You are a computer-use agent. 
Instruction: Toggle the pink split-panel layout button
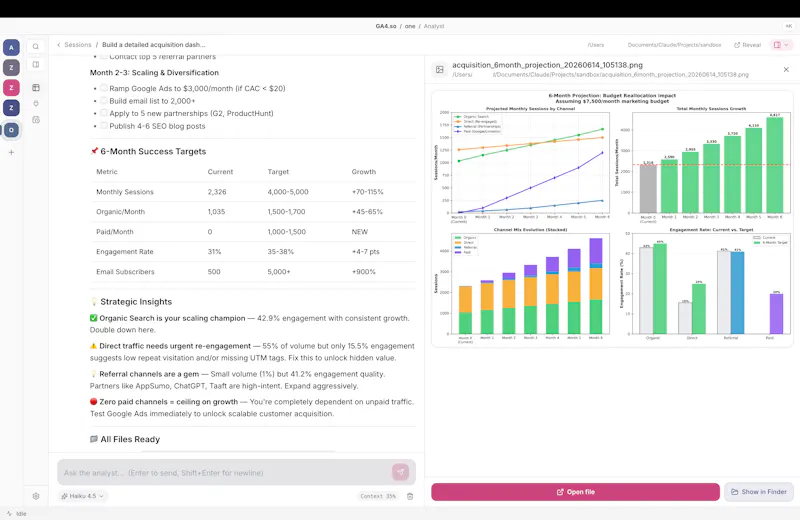pyautogui.click(x=777, y=45)
